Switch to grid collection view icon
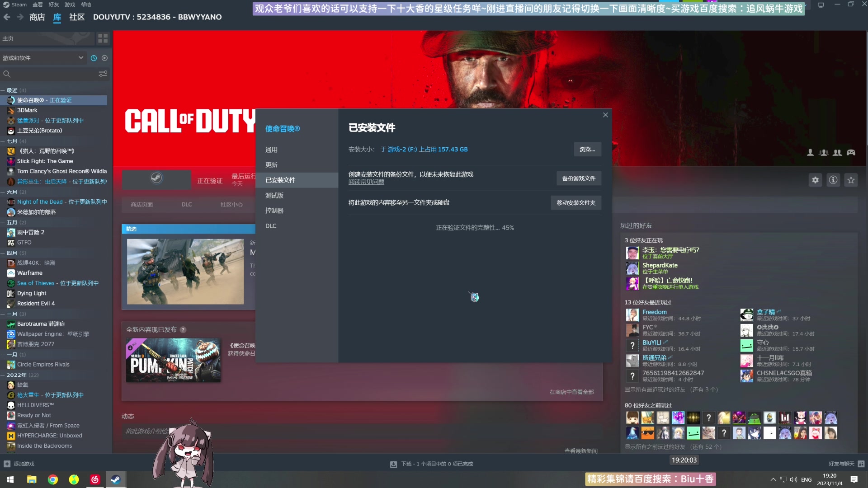The image size is (868, 488). point(103,38)
